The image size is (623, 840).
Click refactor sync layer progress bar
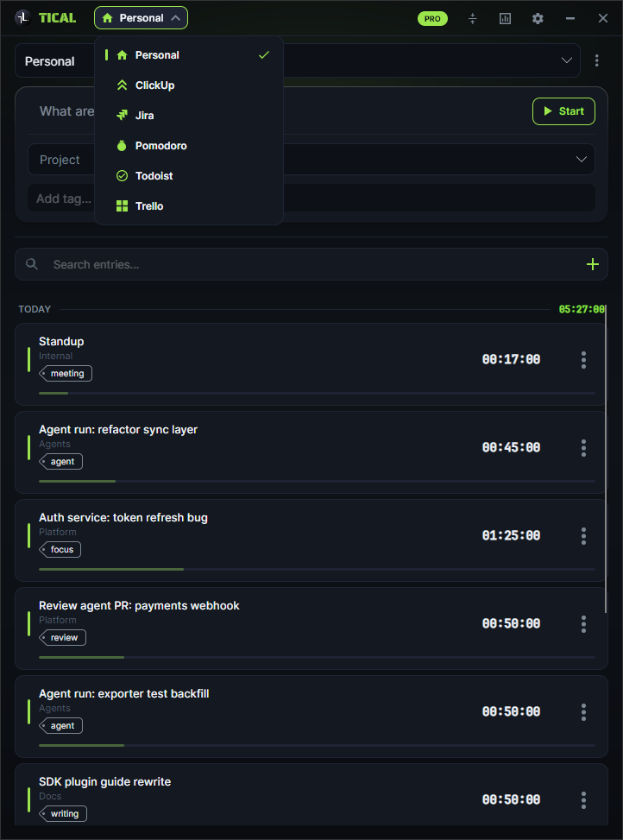(317, 481)
